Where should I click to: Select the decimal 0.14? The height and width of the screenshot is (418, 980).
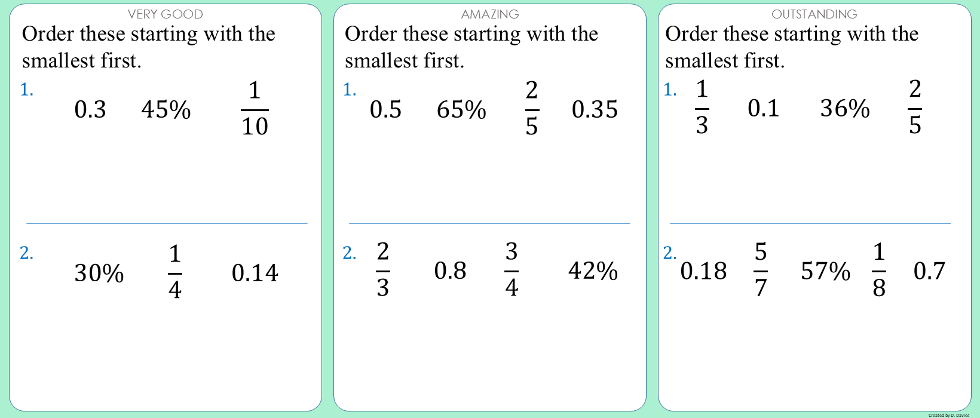click(255, 273)
